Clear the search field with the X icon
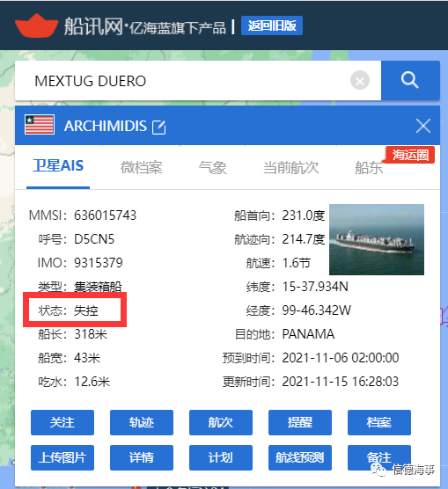448x489 pixels. click(360, 81)
